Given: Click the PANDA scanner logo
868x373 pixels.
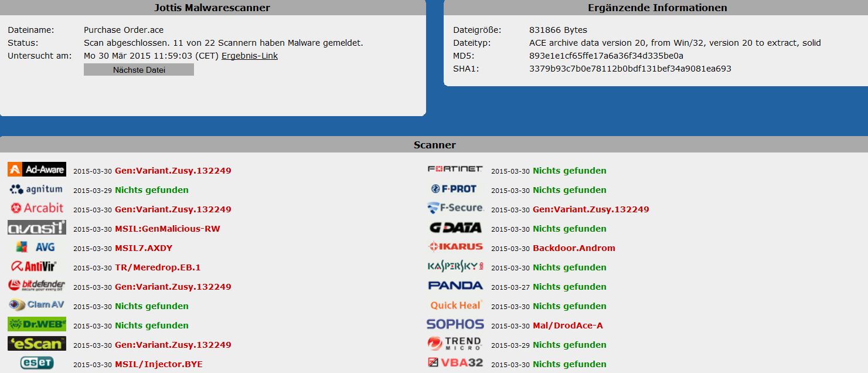Looking at the screenshot, I should 455,286.
